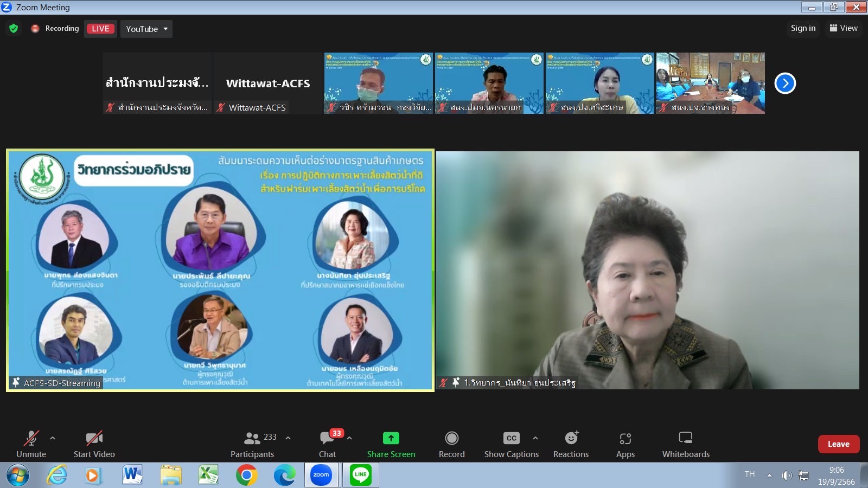Open Windows Media Player from taskbar
This screenshot has width=868, height=488.
coord(93,476)
